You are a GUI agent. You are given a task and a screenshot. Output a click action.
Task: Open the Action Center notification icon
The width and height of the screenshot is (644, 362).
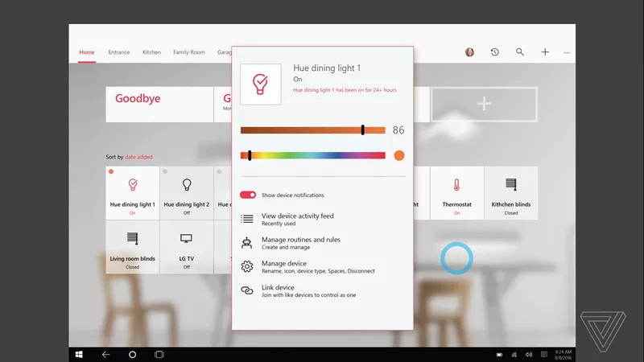[544, 355]
